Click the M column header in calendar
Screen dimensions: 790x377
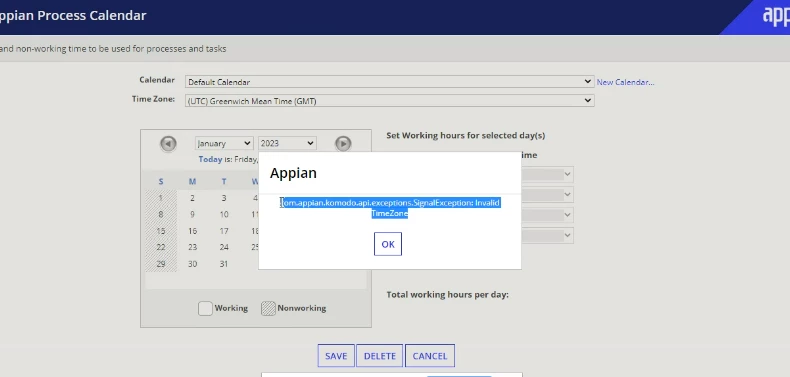(192, 181)
